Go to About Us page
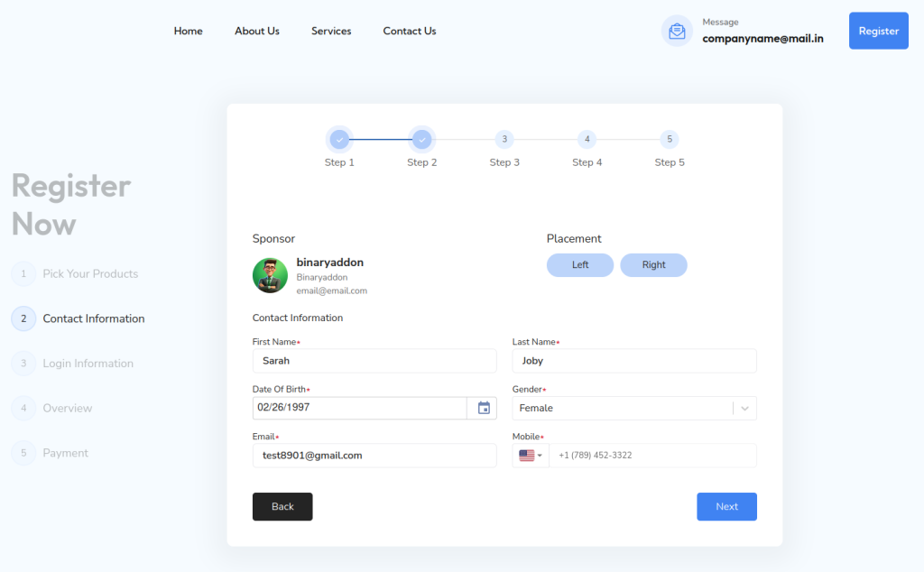This screenshot has height=572, width=924. click(257, 31)
